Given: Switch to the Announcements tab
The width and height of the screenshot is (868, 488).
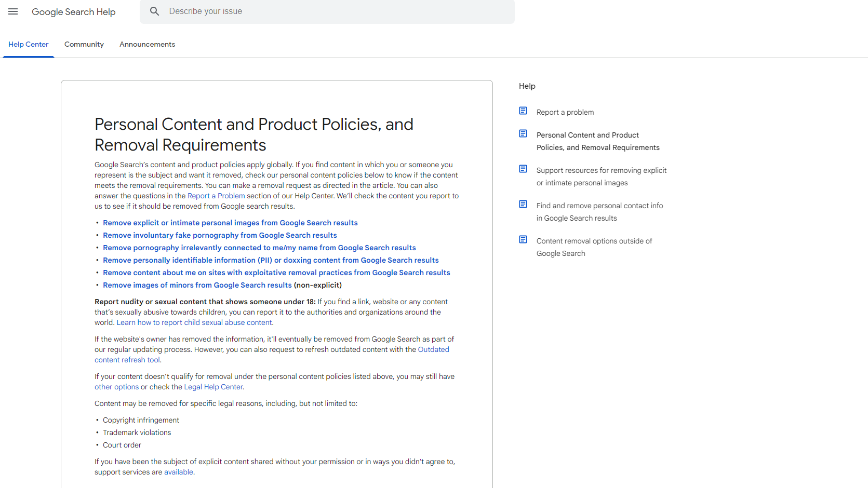Looking at the screenshot, I should [148, 45].
